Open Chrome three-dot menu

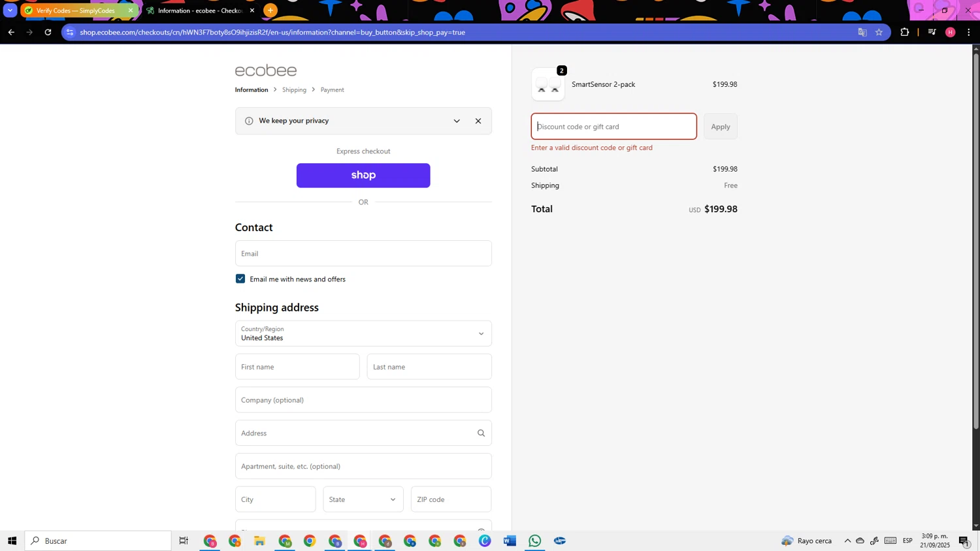click(x=969, y=32)
